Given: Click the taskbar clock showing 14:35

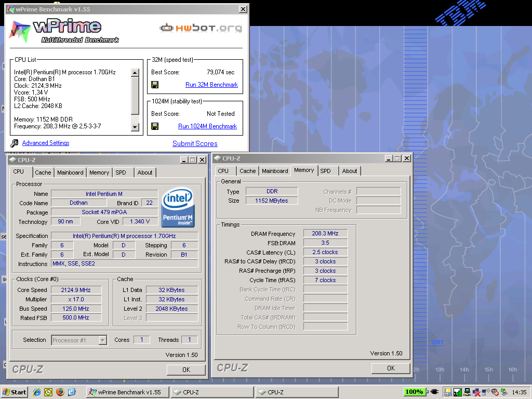Looking at the screenshot, I should (519, 392).
